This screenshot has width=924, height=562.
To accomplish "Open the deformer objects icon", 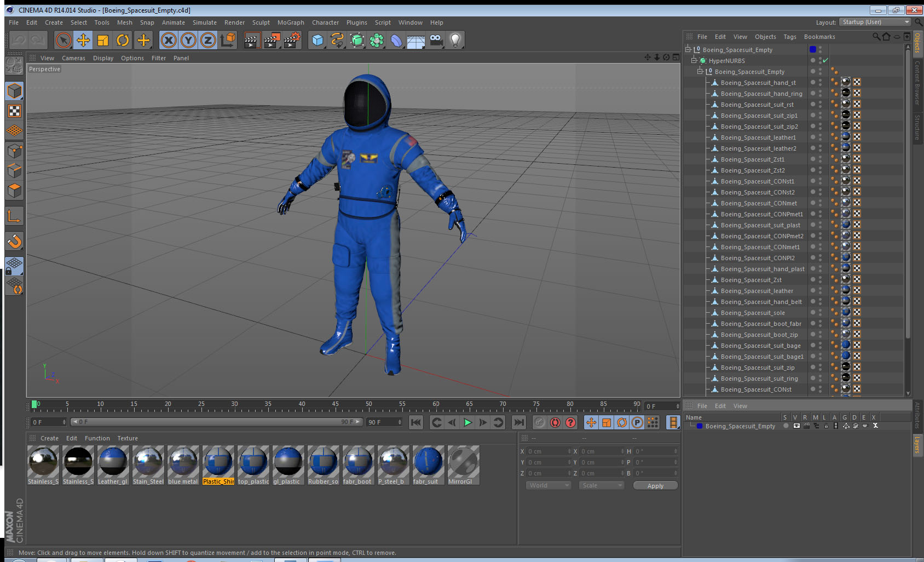I will [396, 40].
